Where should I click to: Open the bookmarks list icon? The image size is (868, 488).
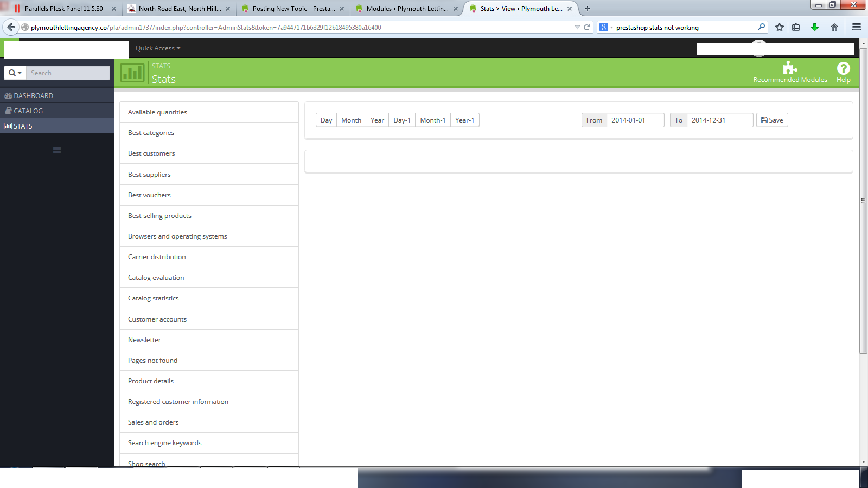pos(796,27)
